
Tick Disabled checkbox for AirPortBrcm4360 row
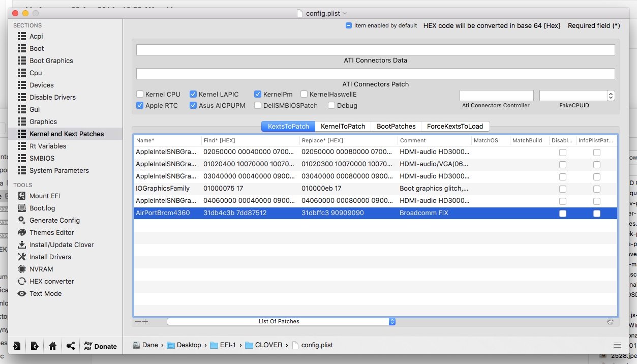click(562, 213)
